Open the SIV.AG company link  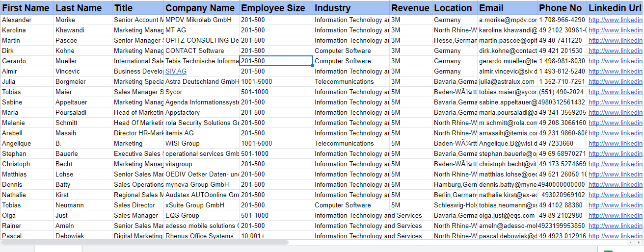click(176, 71)
